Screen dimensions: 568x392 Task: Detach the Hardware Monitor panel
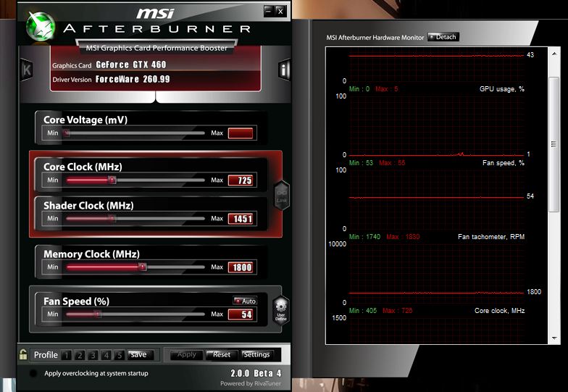point(443,37)
